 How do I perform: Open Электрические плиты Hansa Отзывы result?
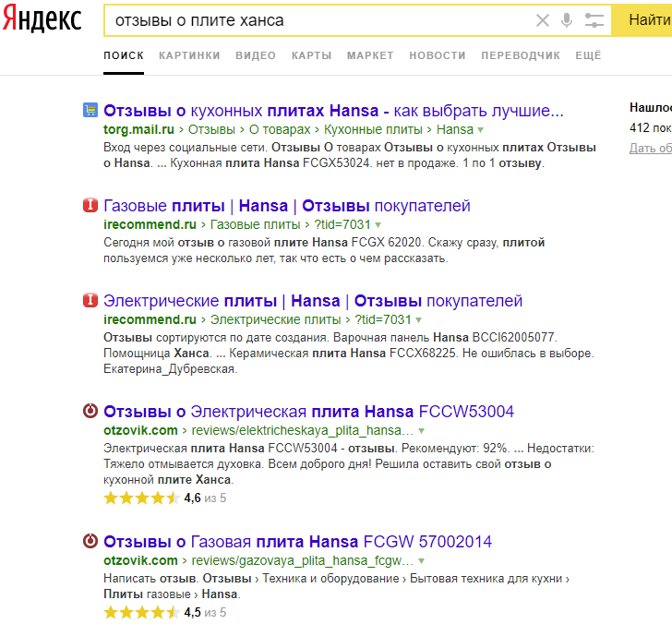click(313, 301)
